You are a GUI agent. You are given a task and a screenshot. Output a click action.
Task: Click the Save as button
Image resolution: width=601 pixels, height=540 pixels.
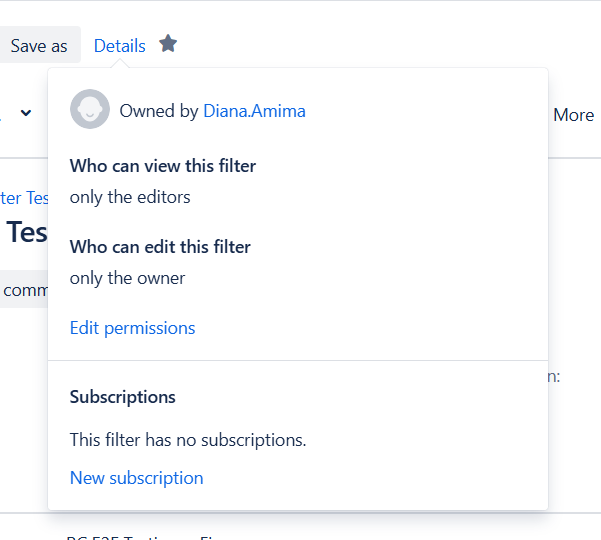click(39, 46)
